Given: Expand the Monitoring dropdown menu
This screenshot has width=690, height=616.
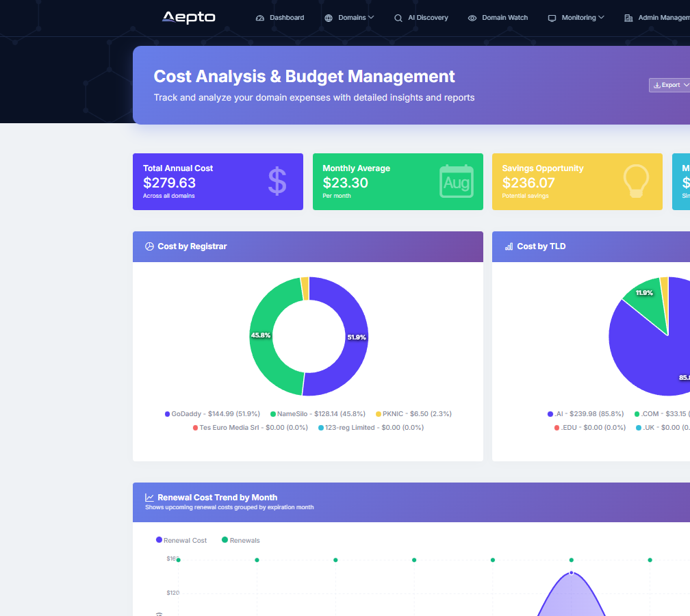Looking at the screenshot, I should [x=576, y=18].
